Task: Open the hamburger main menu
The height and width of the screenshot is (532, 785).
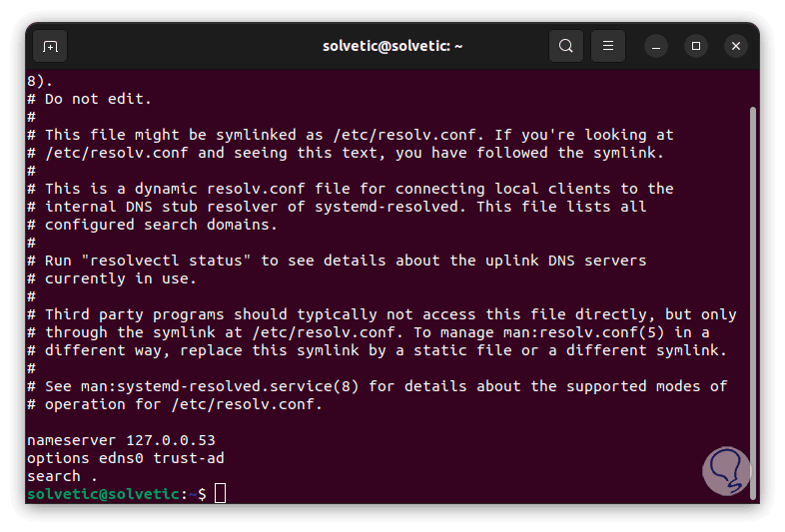Action: (608, 46)
